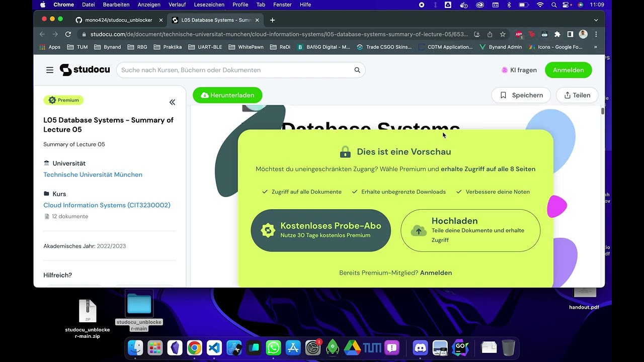Open Chrome three-dot menu
This screenshot has width=644, height=362.
click(x=596, y=34)
